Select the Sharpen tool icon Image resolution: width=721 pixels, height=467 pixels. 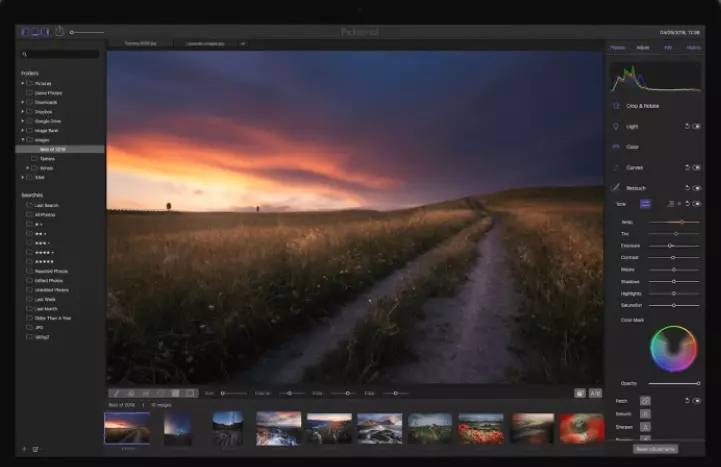coord(645,427)
